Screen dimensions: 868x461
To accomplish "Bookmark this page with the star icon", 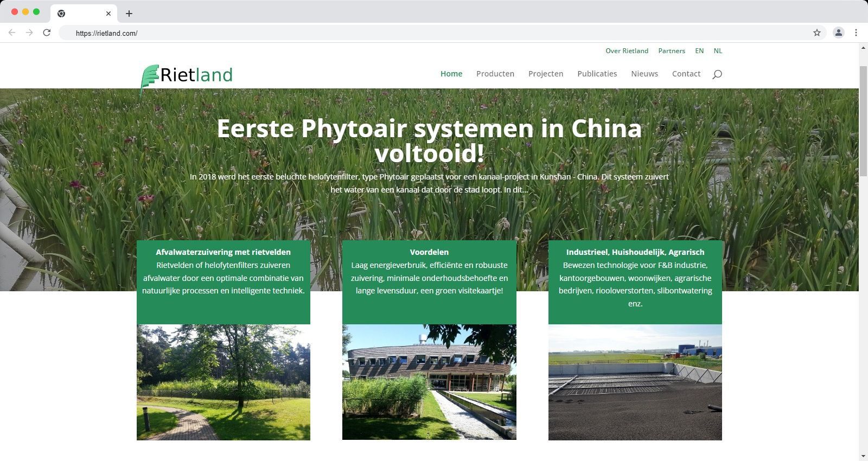I will coord(817,33).
